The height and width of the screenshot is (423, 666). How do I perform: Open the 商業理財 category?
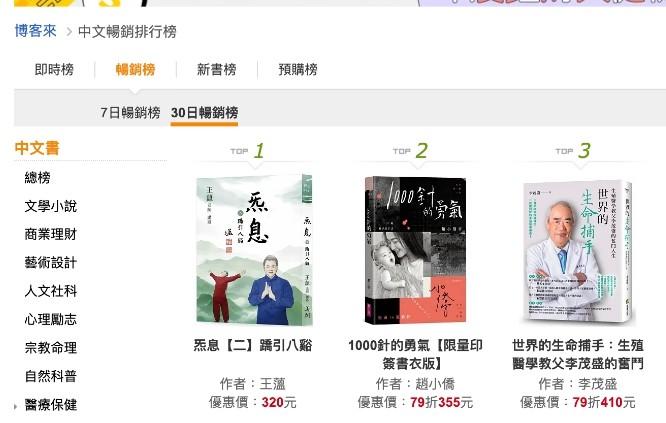point(51,234)
